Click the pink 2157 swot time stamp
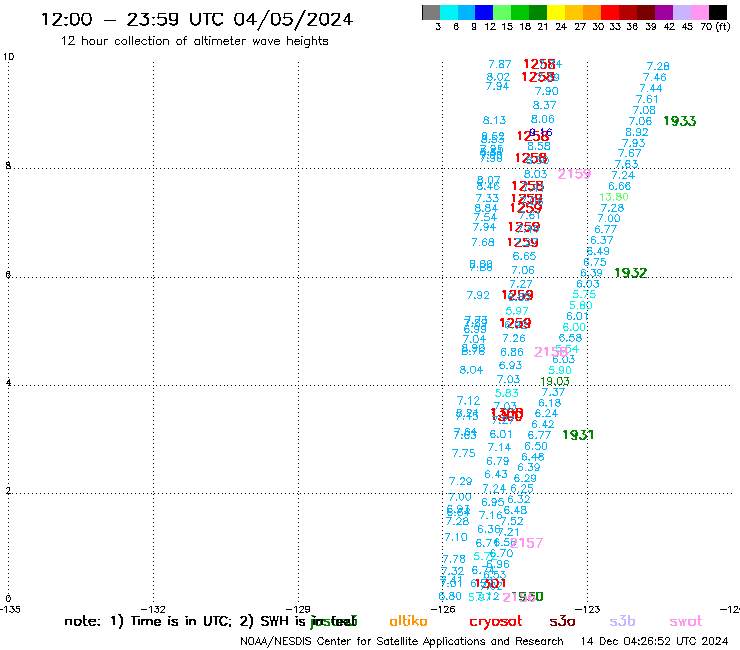Screen dimensions: 740x650 point(526,543)
